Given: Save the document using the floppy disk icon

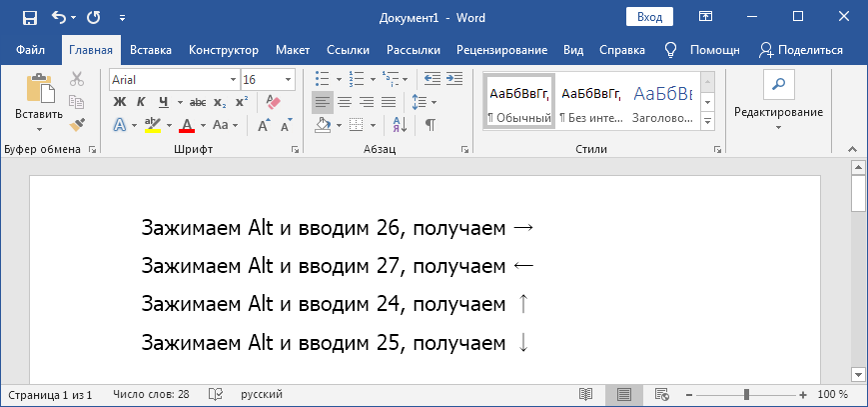Looking at the screenshot, I should point(29,17).
